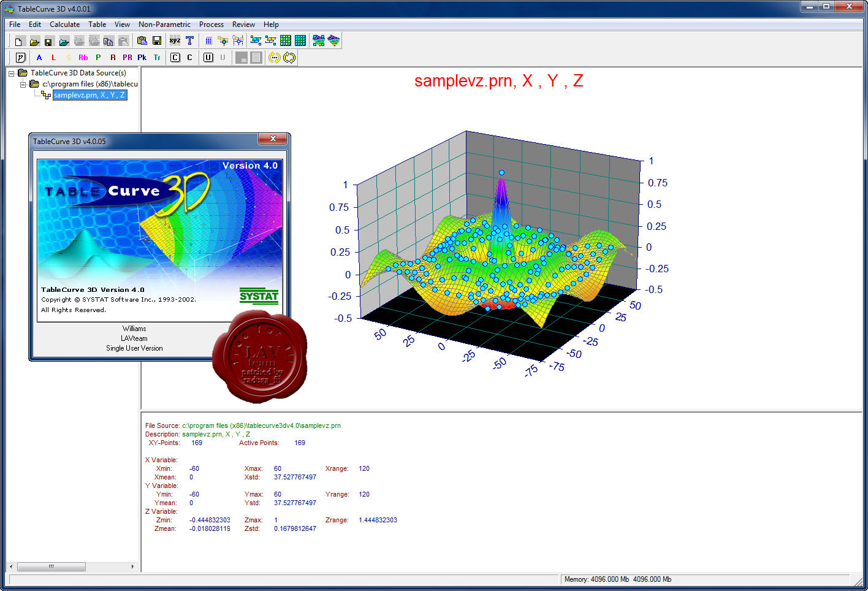Click the teal Tr toolbar icon
Image resolution: width=868 pixels, height=591 pixels.
pos(157,58)
